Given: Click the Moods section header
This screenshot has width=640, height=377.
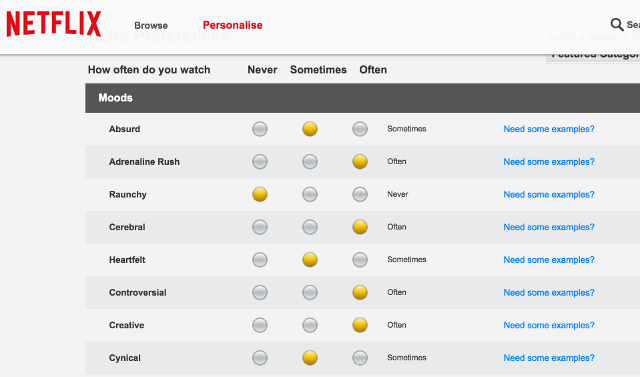Looking at the screenshot, I should [362, 98].
